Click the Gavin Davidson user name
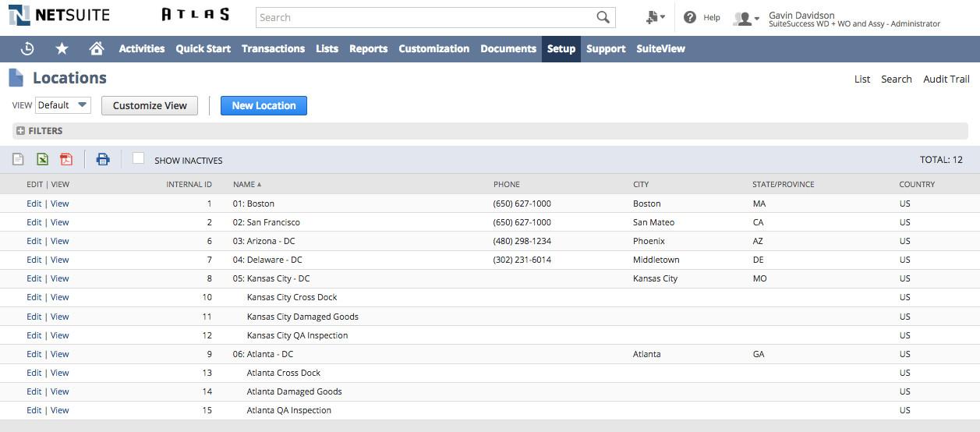 click(x=801, y=15)
